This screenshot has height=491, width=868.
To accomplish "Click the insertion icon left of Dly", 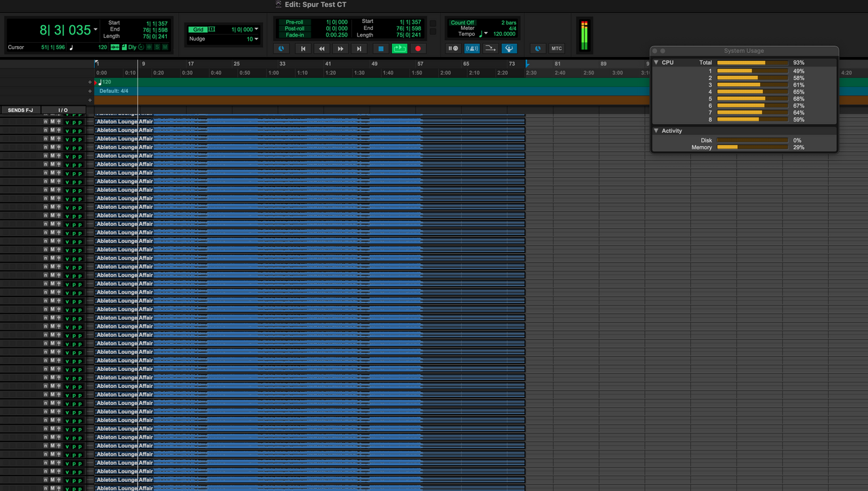I will pos(124,47).
